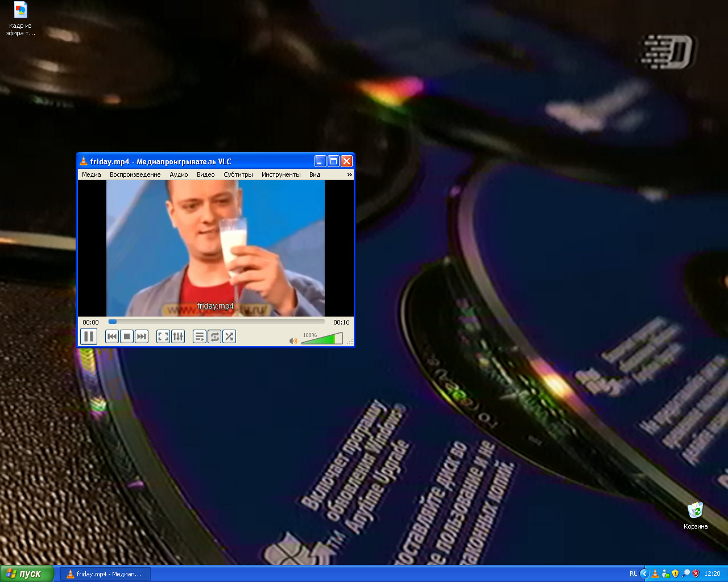Open the extended settings equalizer icon
The image size is (728, 582).
178,337
